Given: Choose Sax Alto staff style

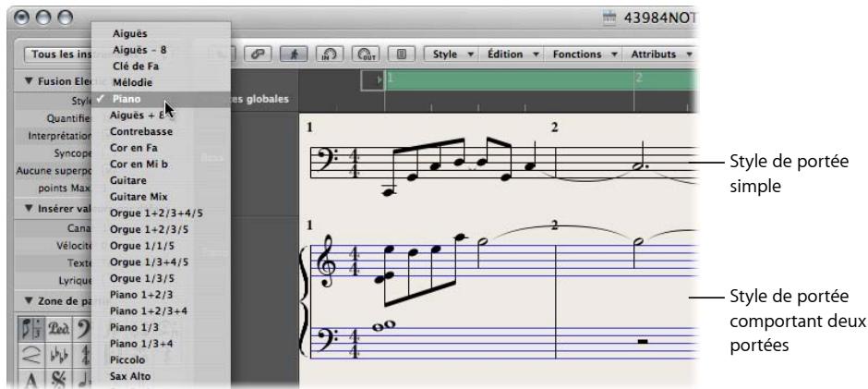Looking at the screenshot, I should coord(161,376).
